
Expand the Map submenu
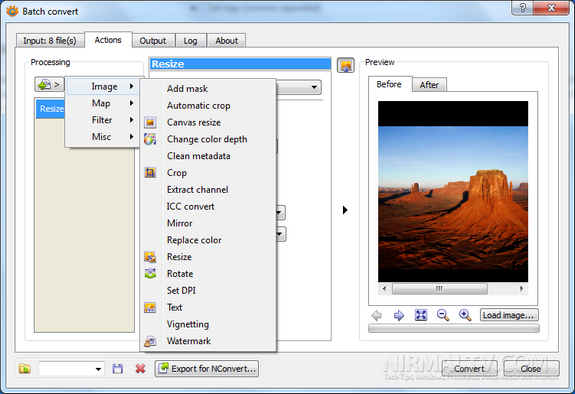(x=102, y=103)
